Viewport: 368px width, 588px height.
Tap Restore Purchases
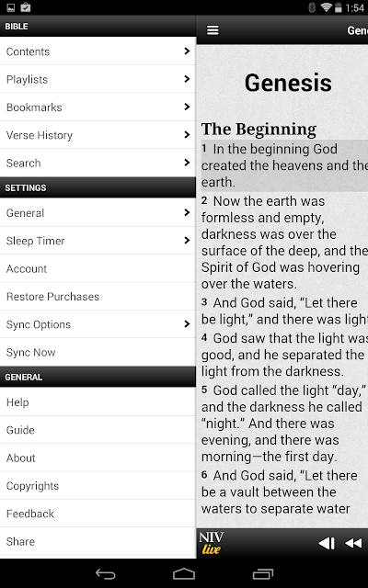pos(98,296)
